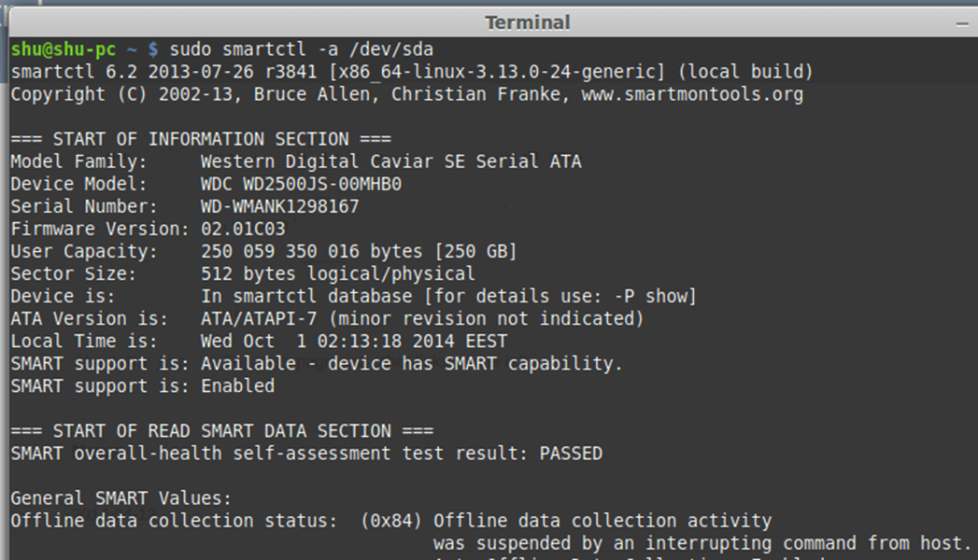978x560 pixels.
Task: Click the shu@shu-pc prompt text
Action: tap(64, 49)
